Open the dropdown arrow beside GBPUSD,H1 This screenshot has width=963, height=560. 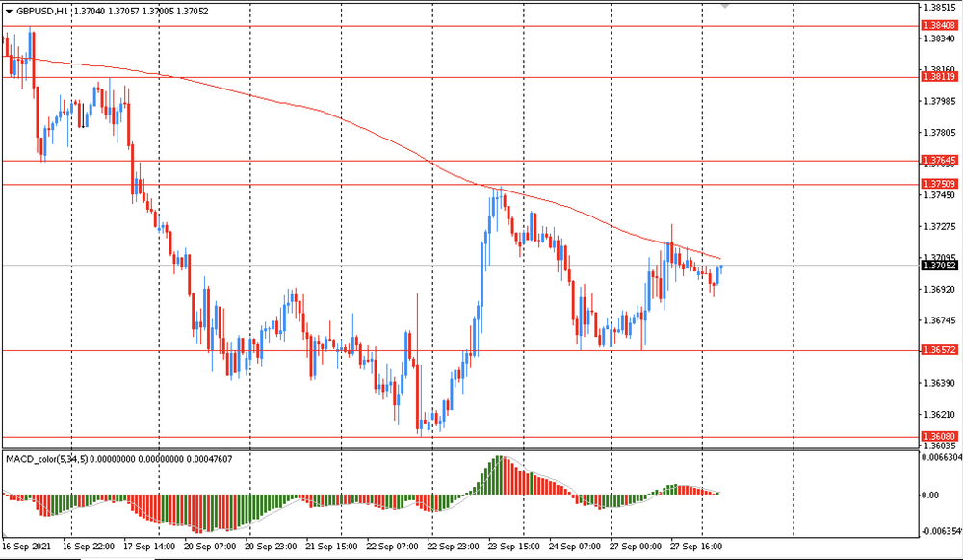point(10,12)
